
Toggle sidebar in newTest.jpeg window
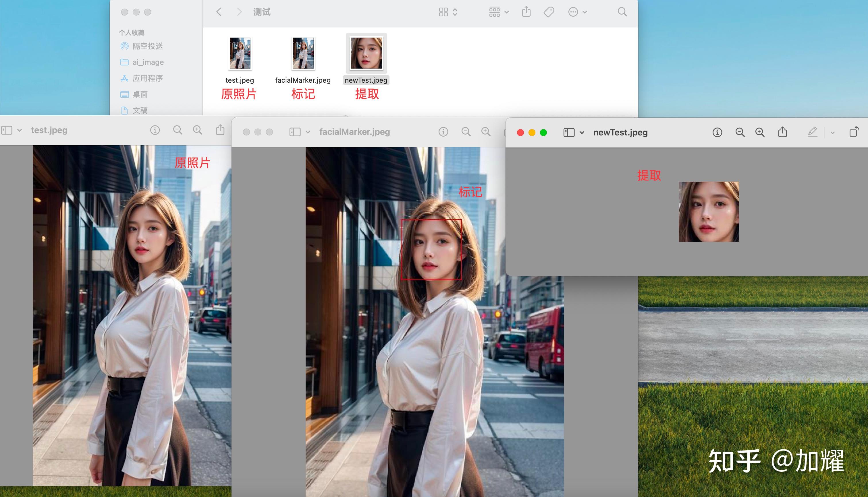click(569, 133)
